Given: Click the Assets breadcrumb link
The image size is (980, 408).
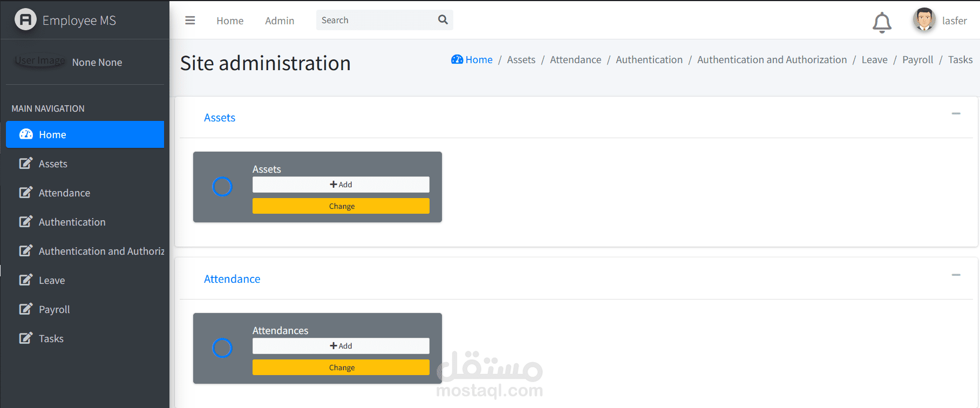Looking at the screenshot, I should pyautogui.click(x=521, y=59).
